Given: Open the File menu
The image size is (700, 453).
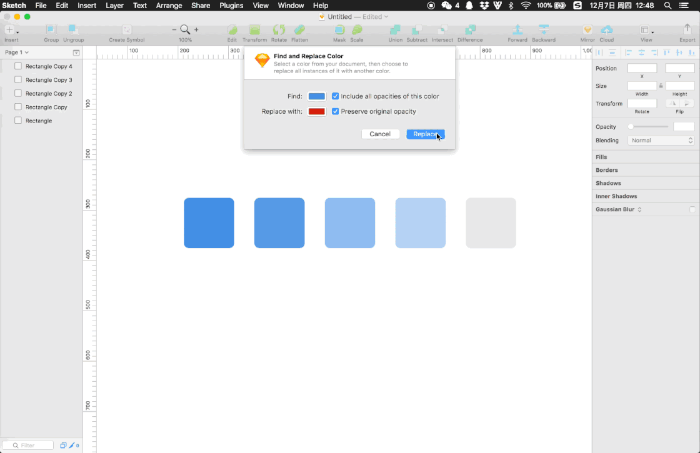Looking at the screenshot, I should pos(41,5).
